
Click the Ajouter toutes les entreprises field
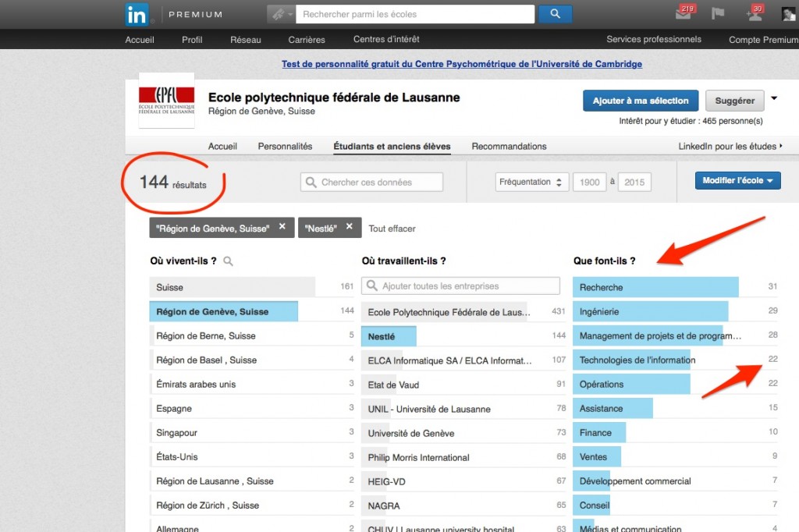click(x=460, y=286)
